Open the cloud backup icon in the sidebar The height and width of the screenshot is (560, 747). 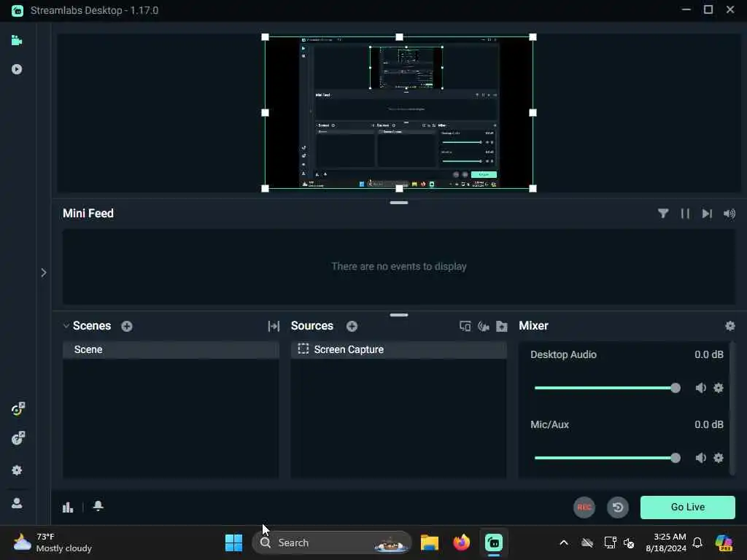(18, 438)
